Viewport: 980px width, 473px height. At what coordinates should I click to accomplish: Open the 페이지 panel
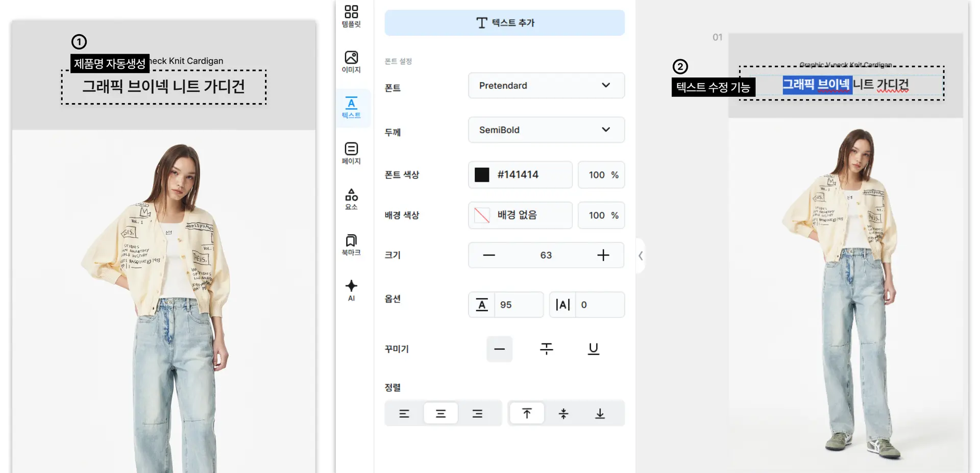tap(351, 153)
